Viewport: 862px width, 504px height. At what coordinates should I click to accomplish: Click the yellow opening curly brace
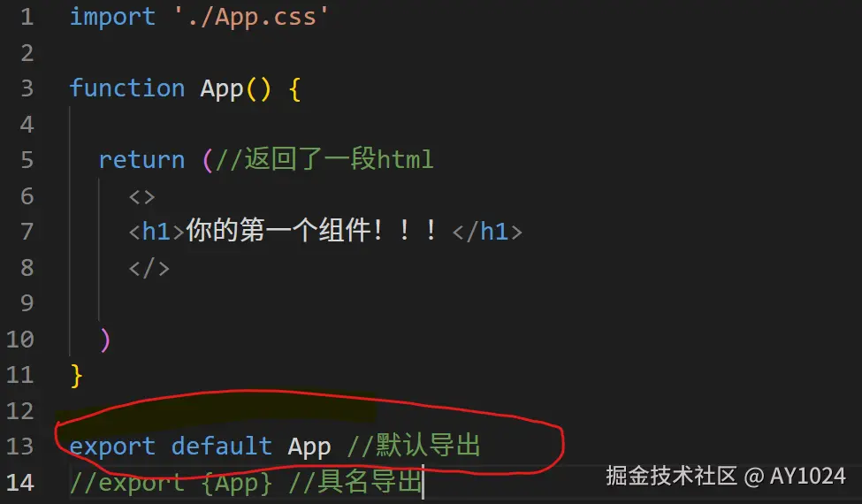tap(294, 88)
